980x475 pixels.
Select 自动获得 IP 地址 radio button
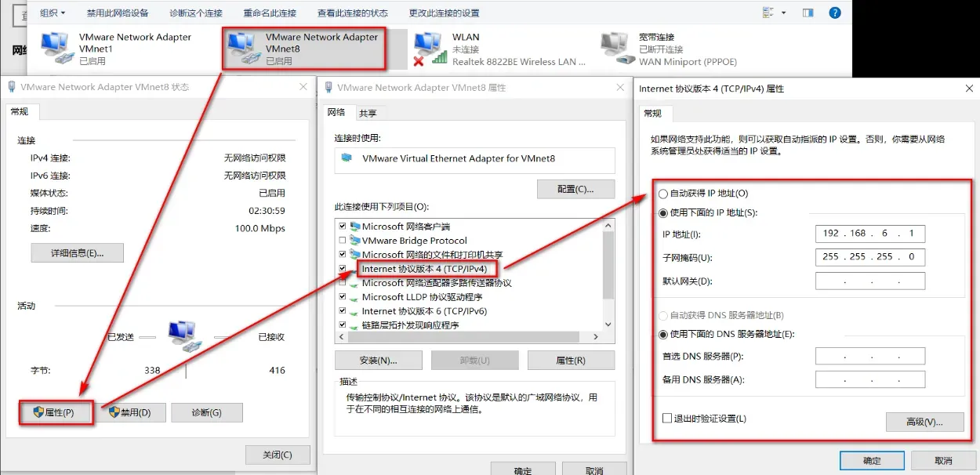coord(664,194)
